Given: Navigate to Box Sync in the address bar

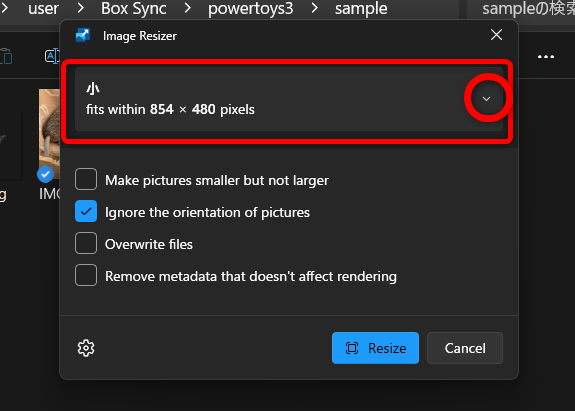Looking at the screenshot, I should 134,8.
